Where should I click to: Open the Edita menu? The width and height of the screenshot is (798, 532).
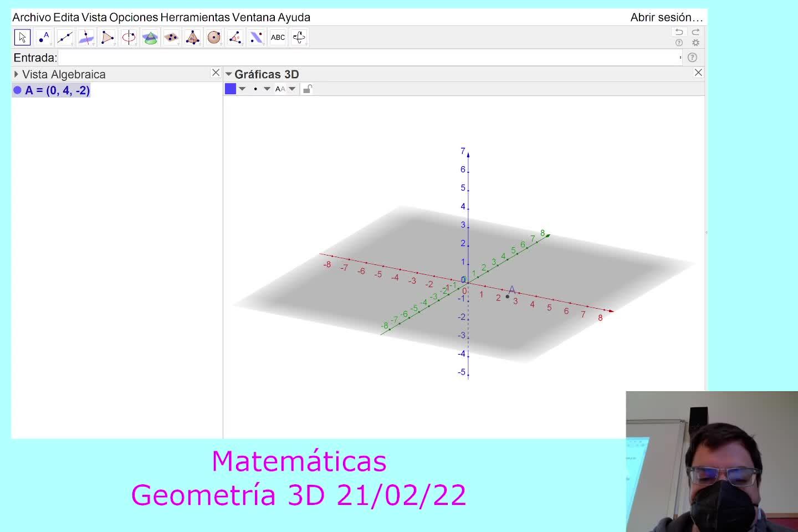pos(66,17)
